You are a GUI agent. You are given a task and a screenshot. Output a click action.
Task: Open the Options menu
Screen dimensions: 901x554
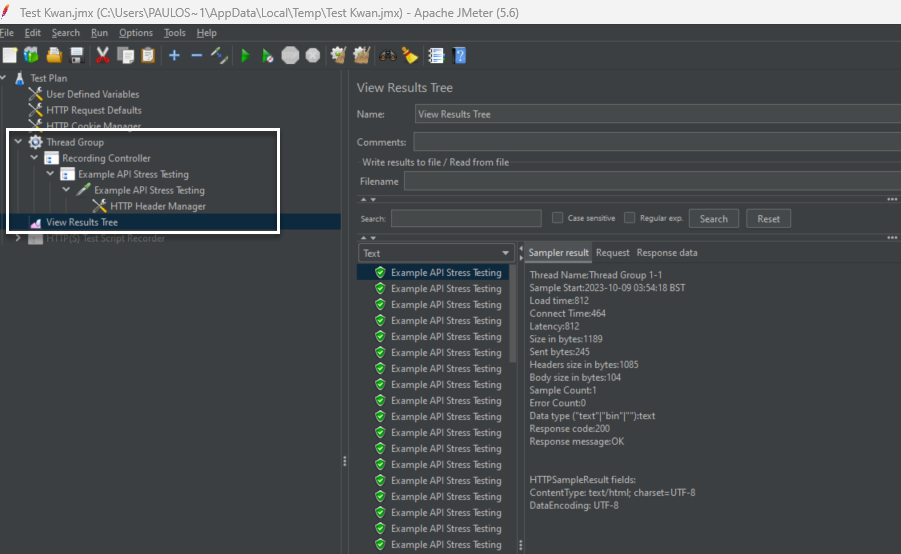[136, 33]
